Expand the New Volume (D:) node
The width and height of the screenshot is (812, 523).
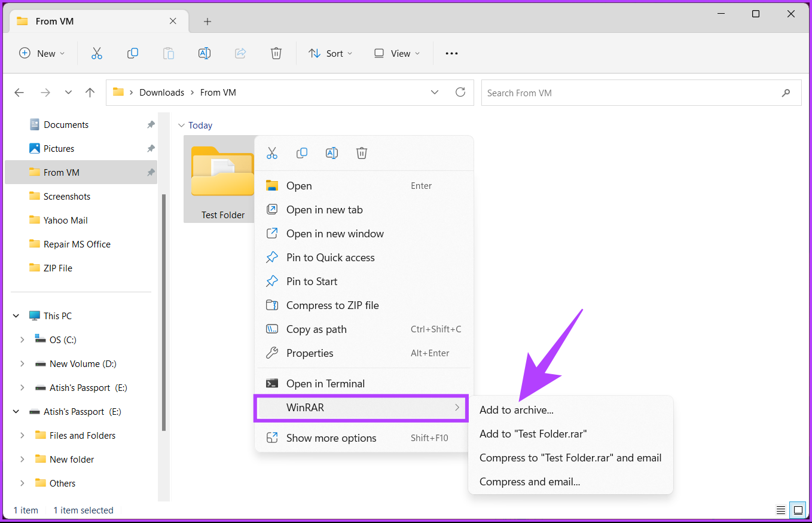pos(22,363)
